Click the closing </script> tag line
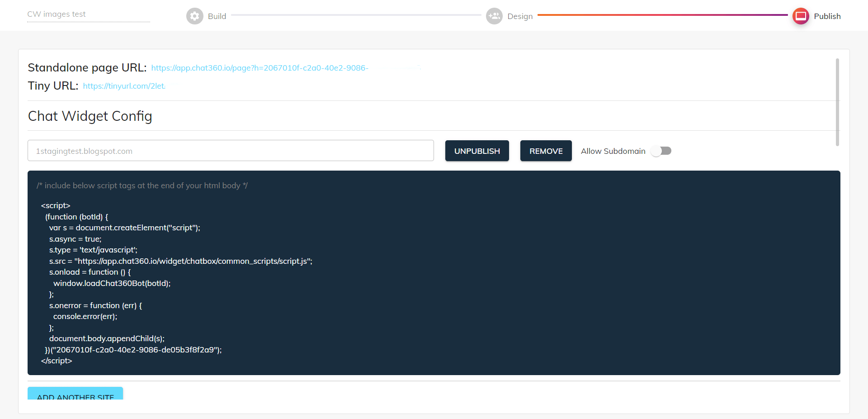This screenshot has width=868, height=419. pos(57,361)
